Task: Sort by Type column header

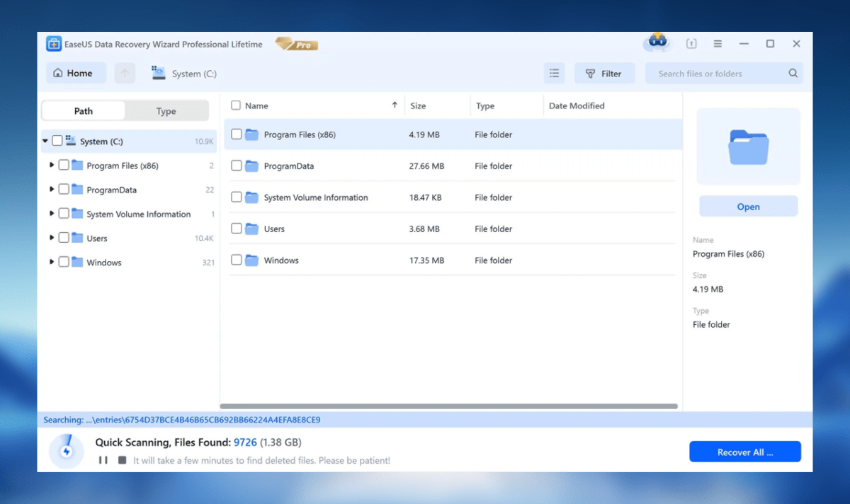Action: [x=485, y=105]
